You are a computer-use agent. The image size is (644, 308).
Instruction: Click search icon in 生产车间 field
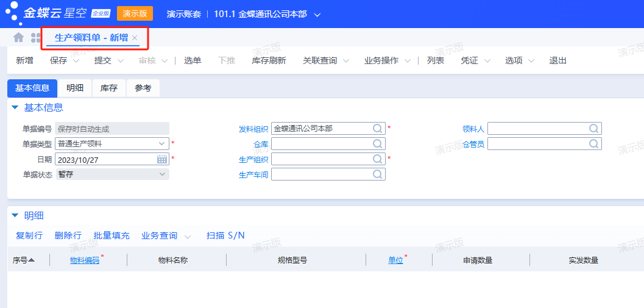(x=378, y=174)
